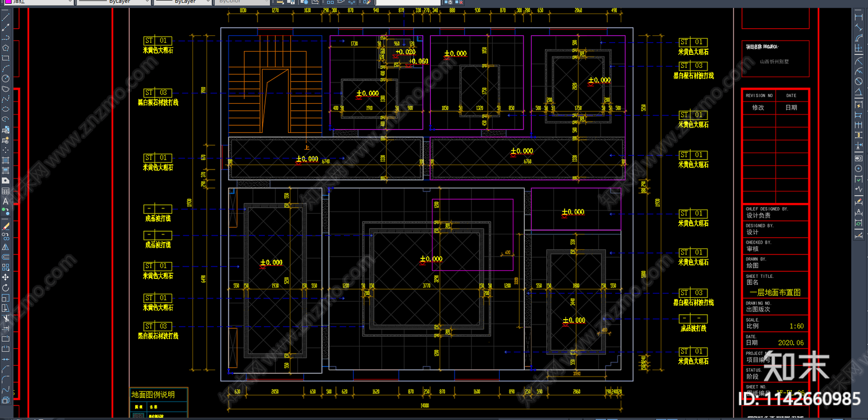
Task: Pick the Move tool
Action: (5, 277)
